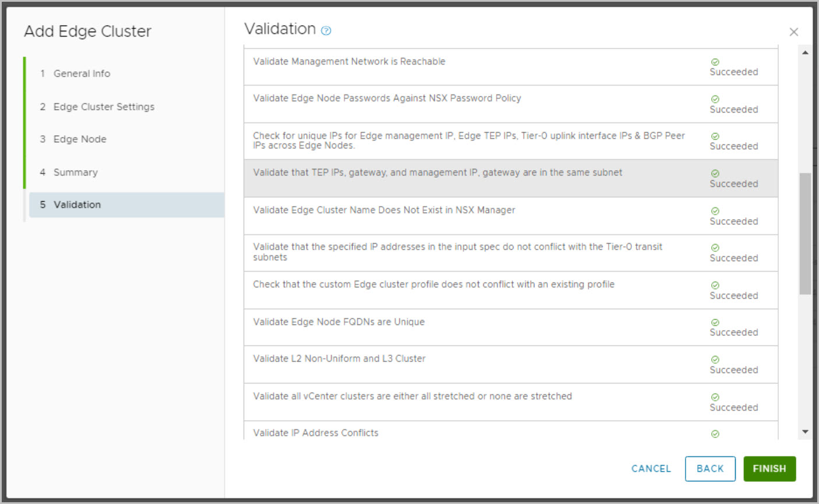Select the Edge Node wizard step
Viewport: 819px width, 504px height.
80,139
